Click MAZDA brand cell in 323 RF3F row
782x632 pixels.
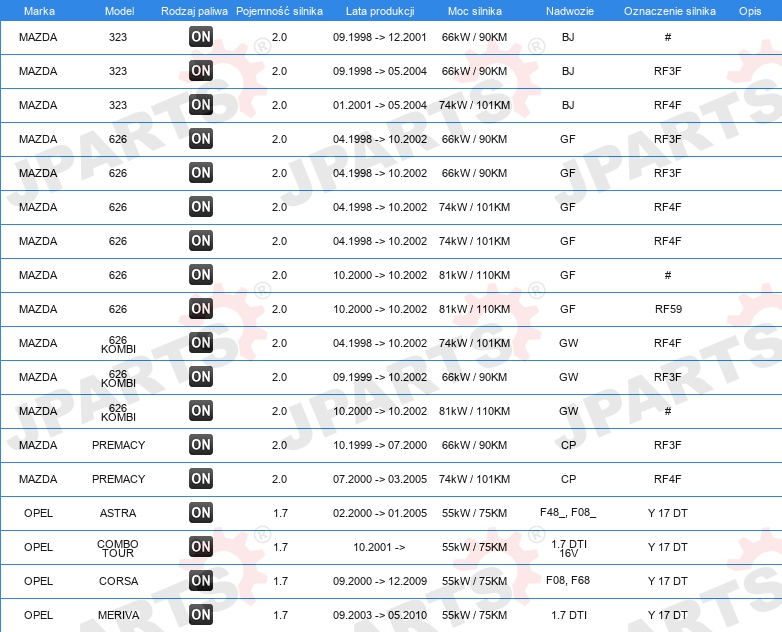(38, 71)
